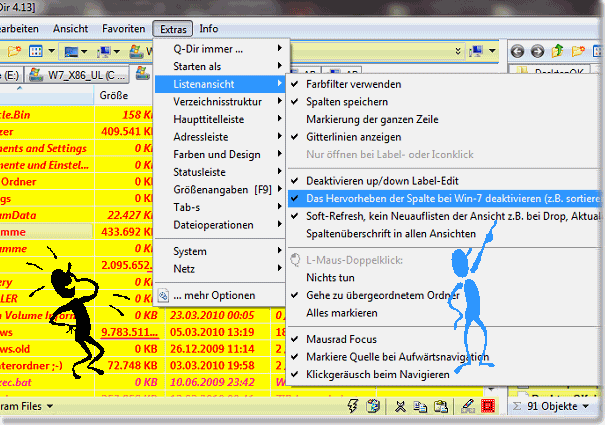Open Netz submenu
This screenshot has width=605, height=425.
coord(220,269)
